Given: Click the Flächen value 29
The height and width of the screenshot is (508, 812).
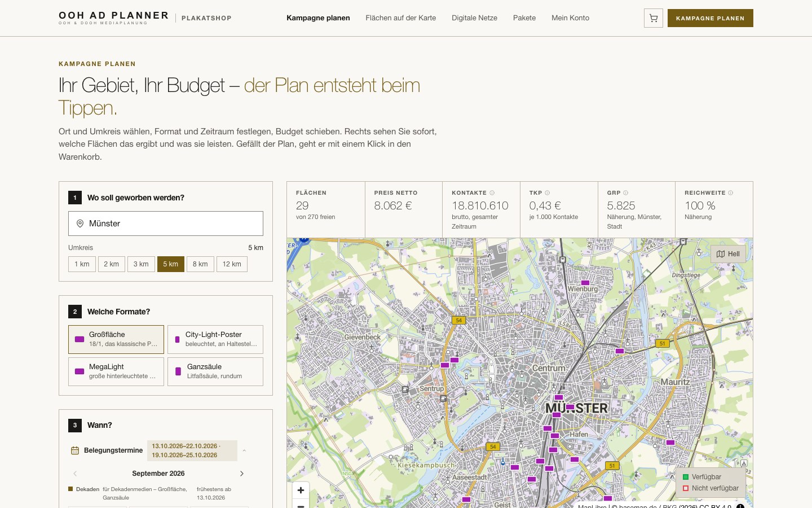Looking at the screenshot, I should pos(302,205).
